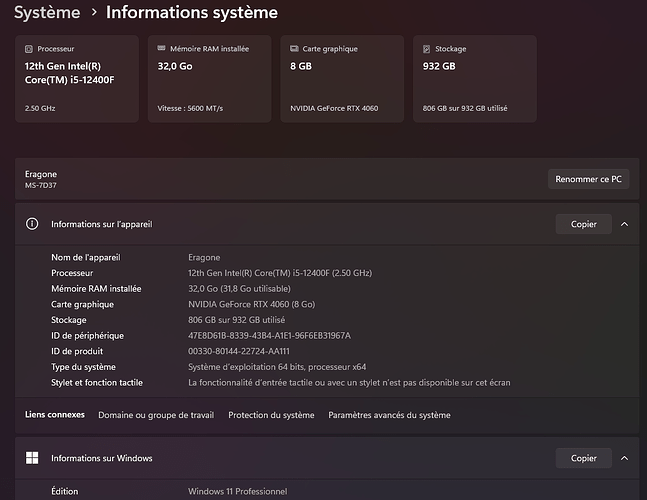Click the Windows logo icon

coord(32,458)
